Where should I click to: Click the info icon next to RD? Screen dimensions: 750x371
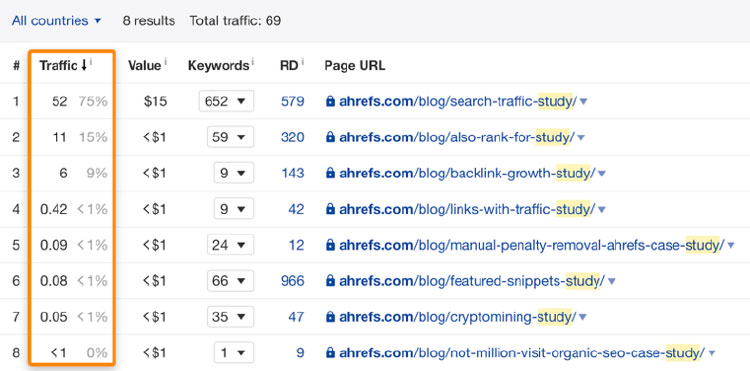[x=303, y=62]
